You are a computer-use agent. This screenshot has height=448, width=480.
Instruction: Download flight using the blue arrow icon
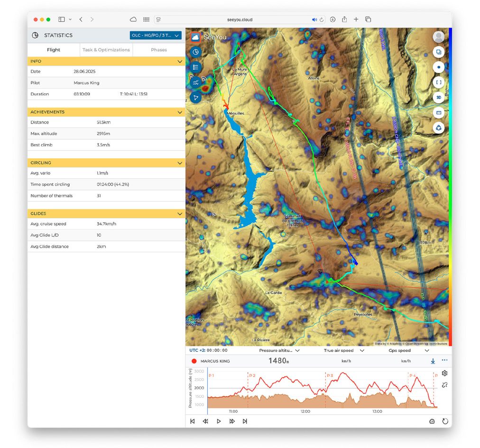point(433,361)
